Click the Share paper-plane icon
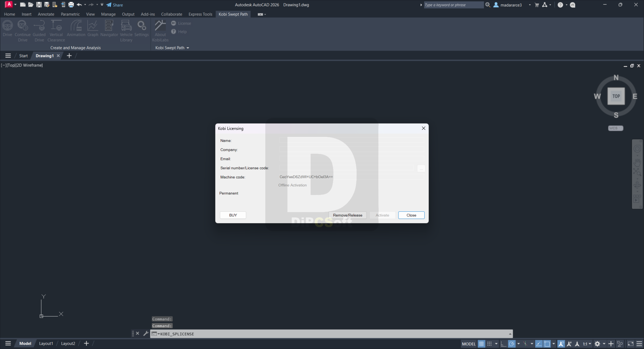The height and width of the screenshot is (349, 644). [x=109, y=5]
